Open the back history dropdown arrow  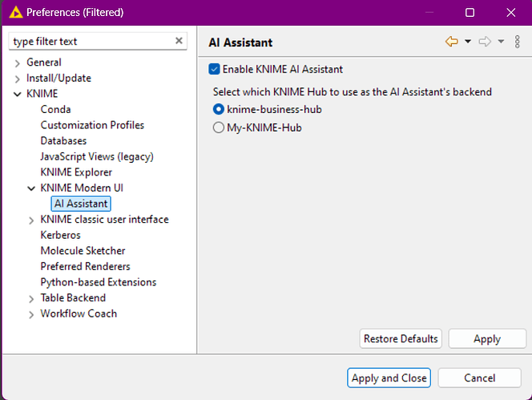tap(468, 42)
